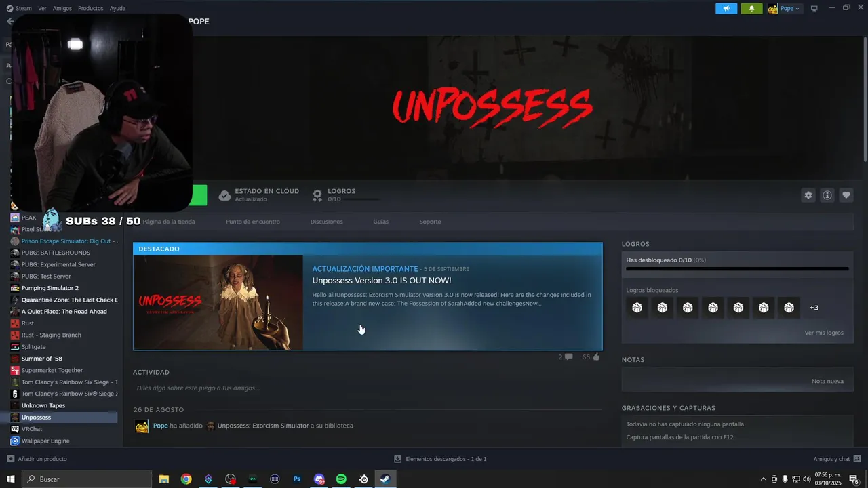The width and height of the screenshot is (868, 488).
Task: Click the Logros 0/10 progress bar
Action: coord(363,199)
